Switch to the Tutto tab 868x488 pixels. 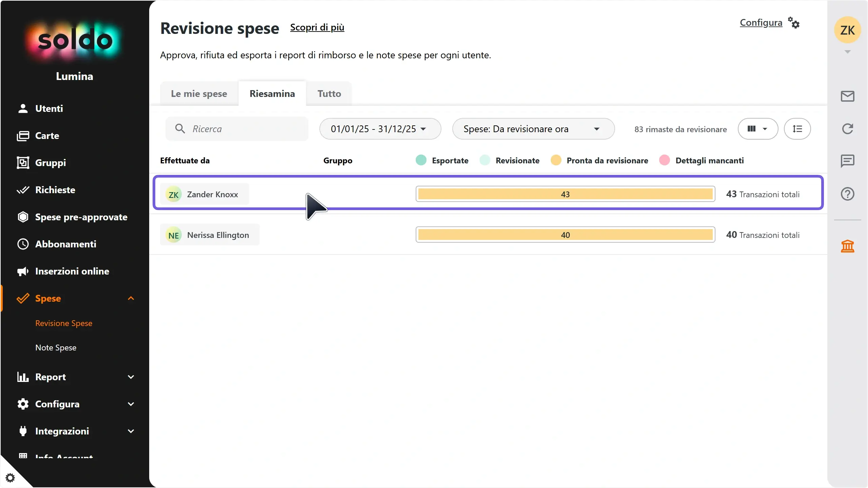329,94
